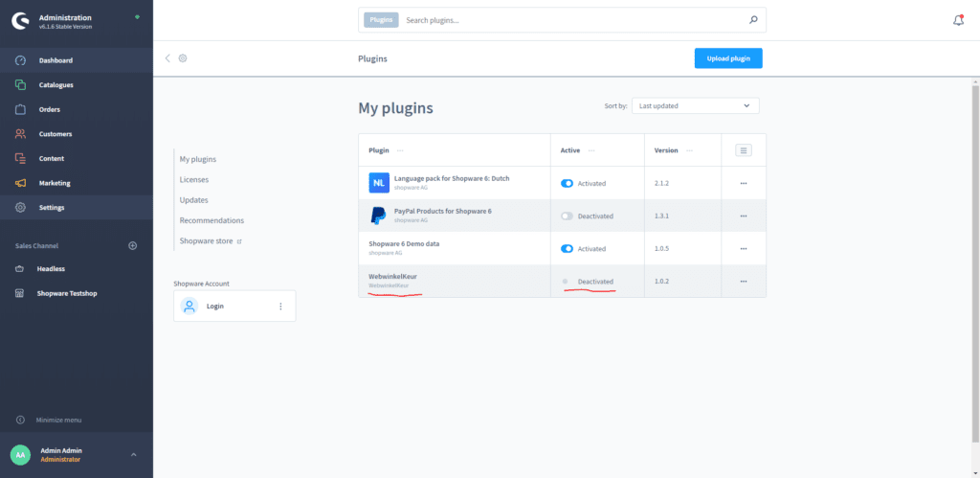Deactivate the Shopware 6 Demo data toggle
This screenshot has width=980, height=478.
(x=567, y=248)
